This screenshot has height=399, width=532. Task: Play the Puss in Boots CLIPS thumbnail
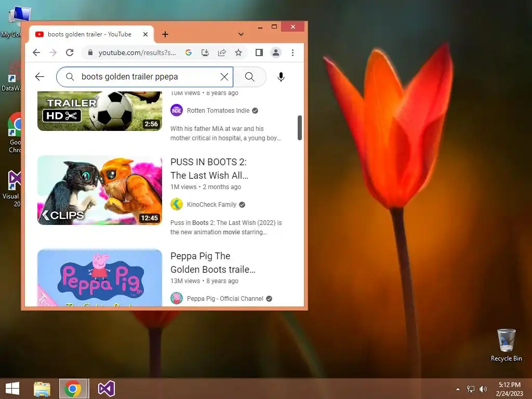click(x=100, y=190)
